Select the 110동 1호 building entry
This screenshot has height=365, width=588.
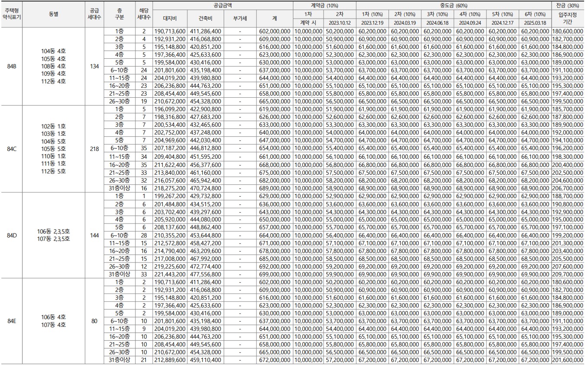click(x=53, y=156)
